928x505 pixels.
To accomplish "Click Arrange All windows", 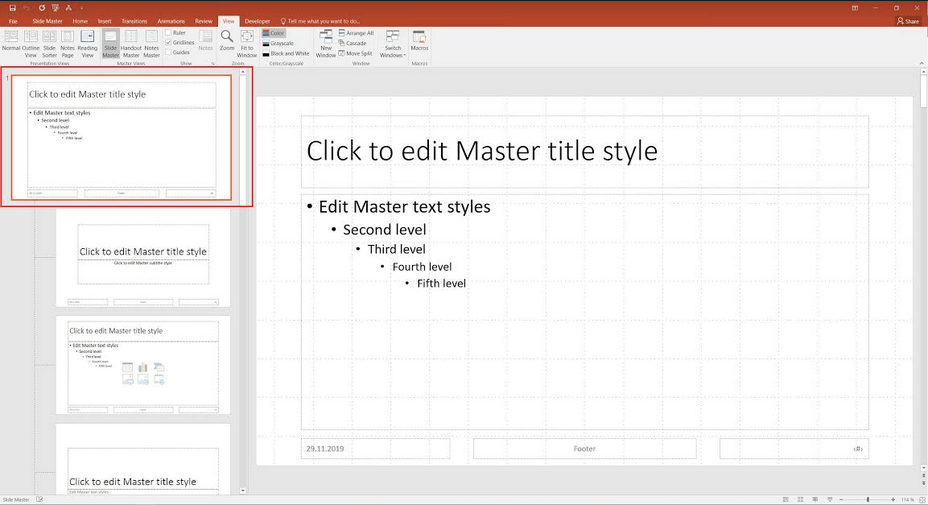I will (x=356, y=33).
